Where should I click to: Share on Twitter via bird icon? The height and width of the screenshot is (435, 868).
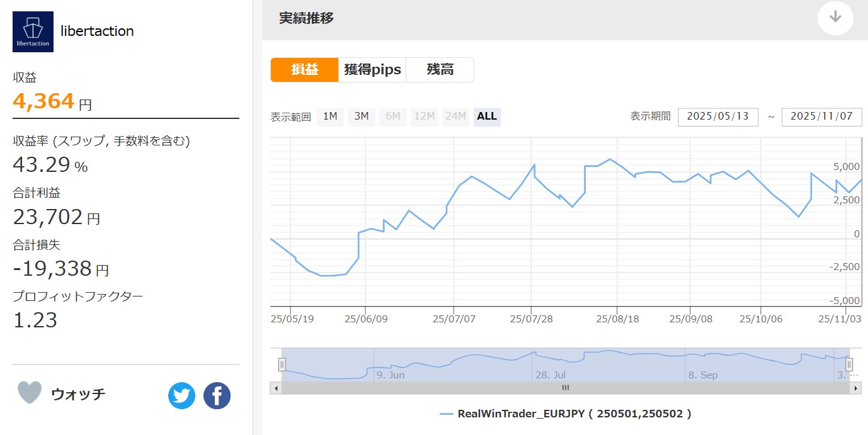point(181,396)
